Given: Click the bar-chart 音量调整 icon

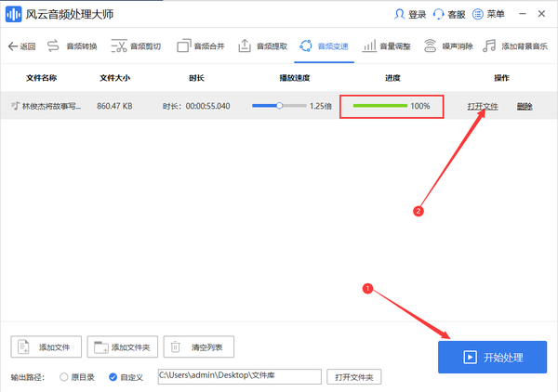Looking at the screenshot, I should (369, 46).
